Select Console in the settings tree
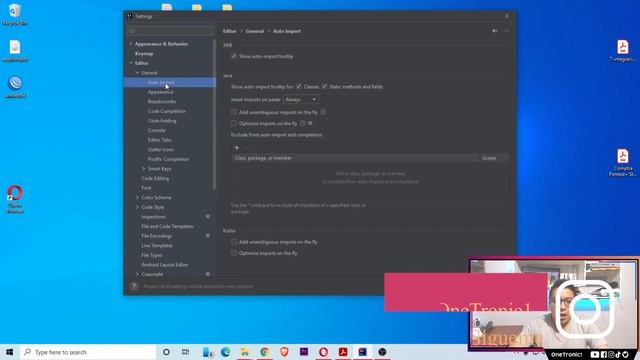 click(156, 130)
